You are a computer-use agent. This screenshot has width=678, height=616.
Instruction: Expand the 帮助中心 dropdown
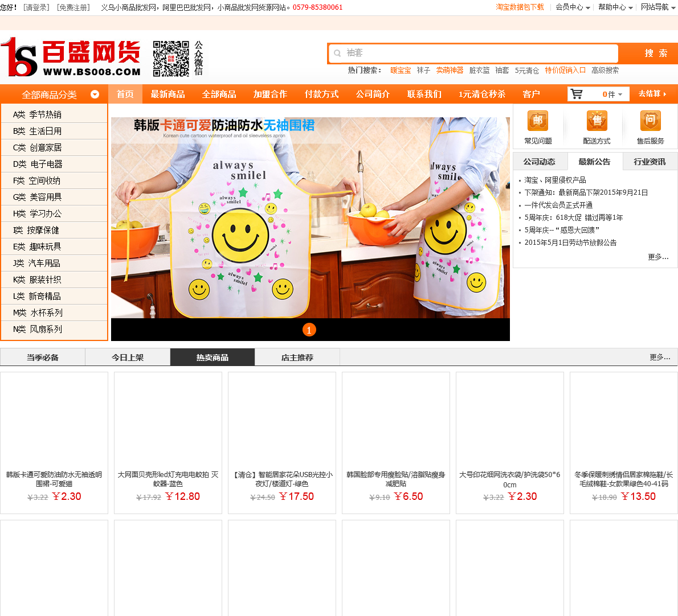(x=616, y=7)
